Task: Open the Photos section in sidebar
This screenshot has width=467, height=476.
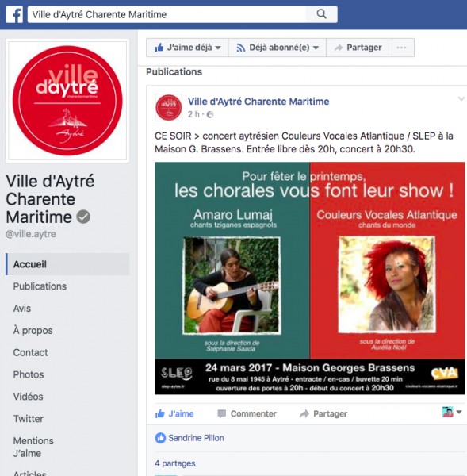Action: click(29, 374)
